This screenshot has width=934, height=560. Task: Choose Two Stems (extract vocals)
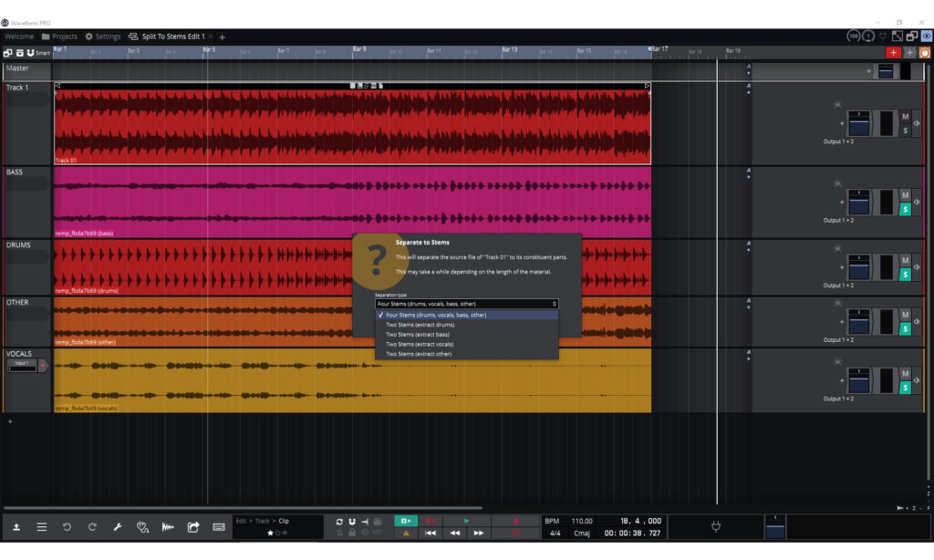(x=466, y=345)
